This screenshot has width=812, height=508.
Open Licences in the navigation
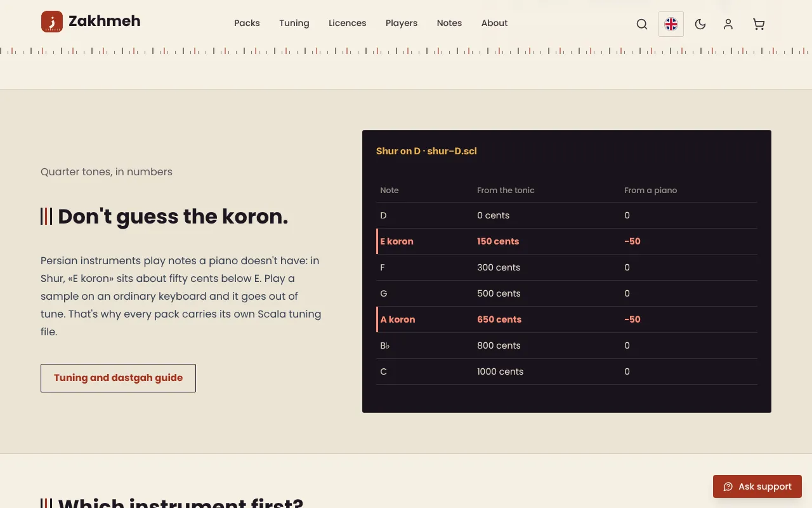pyautogui.click(x=347, y=23)
